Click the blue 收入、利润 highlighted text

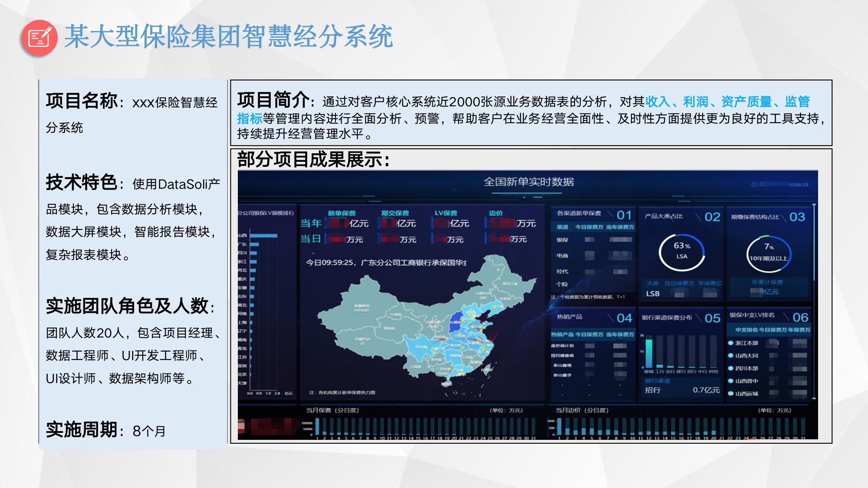676,102
